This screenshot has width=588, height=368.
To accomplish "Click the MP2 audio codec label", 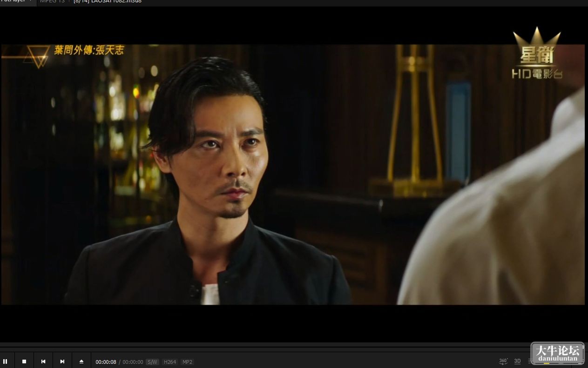I will [187, 362].
